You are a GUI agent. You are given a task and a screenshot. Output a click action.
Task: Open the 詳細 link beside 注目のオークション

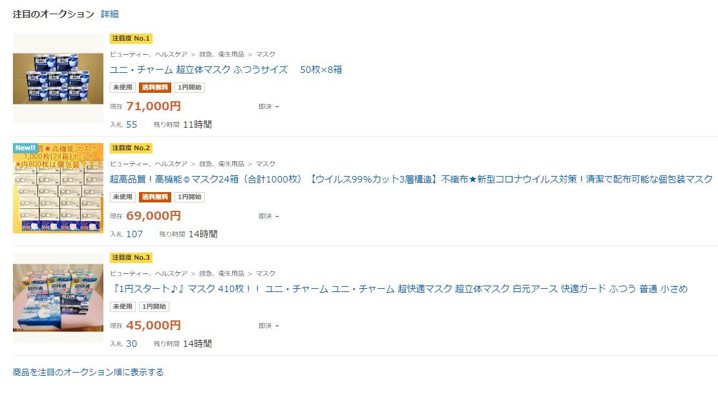pyautogui.click(x=109, y=14)
